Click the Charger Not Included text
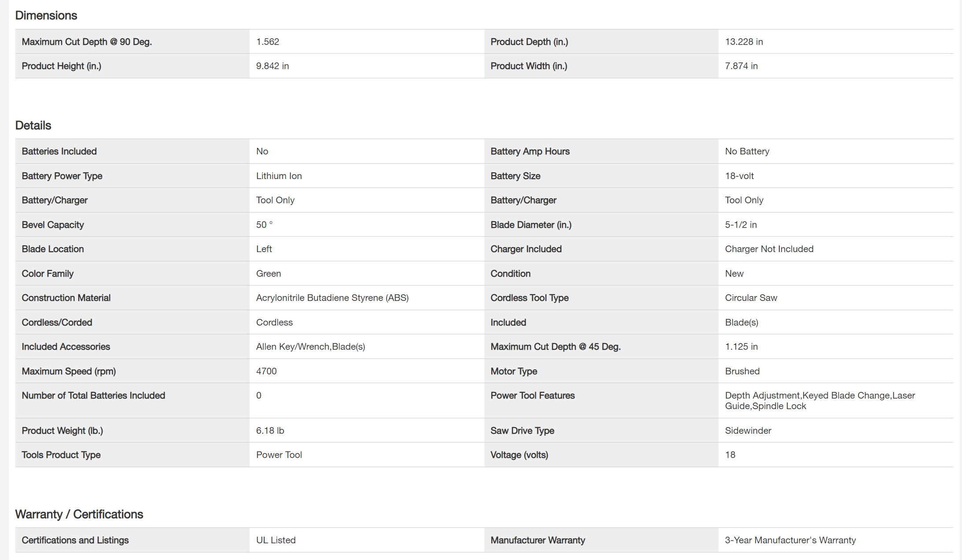This screenshot has width=962, height=560. [x=769, y=249]
